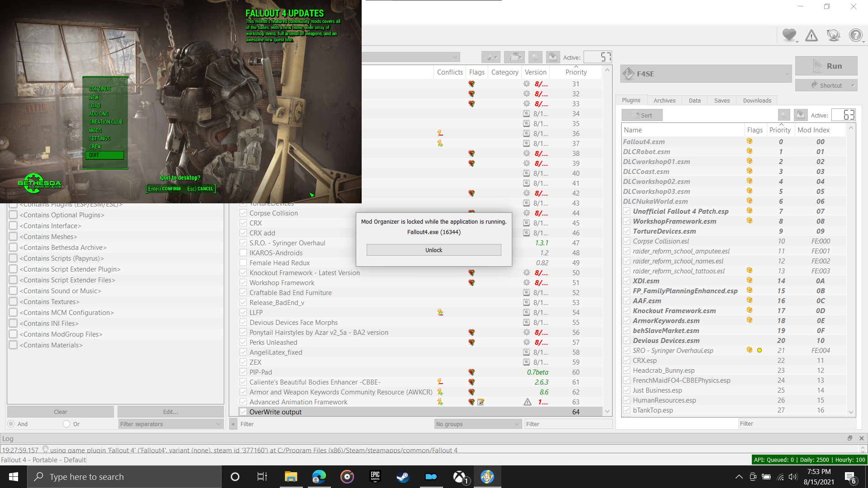Switch to the Plugins tab
868x488 pixels.
[x=631, y=100]
